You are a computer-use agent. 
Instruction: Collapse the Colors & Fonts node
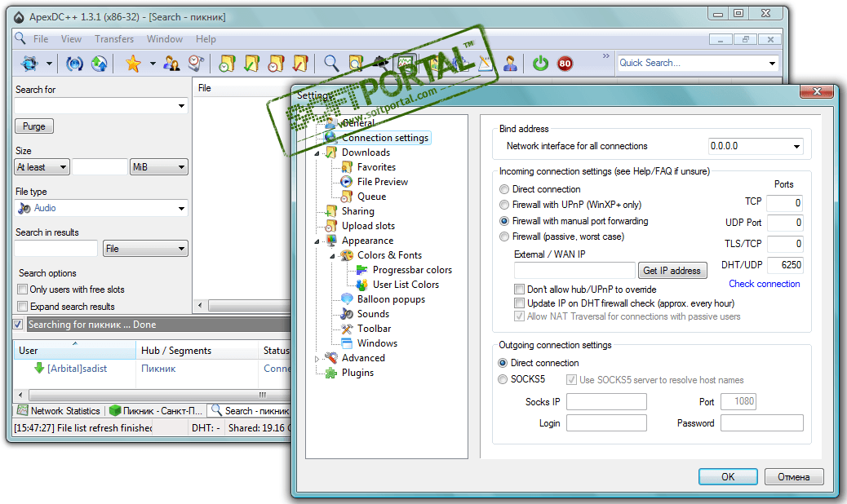click(x=333, y=256)
